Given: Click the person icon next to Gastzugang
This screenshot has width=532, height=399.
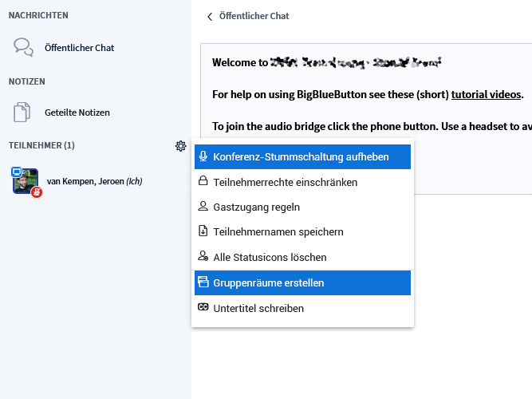Looking at the screenshot, I should [203, 207].
